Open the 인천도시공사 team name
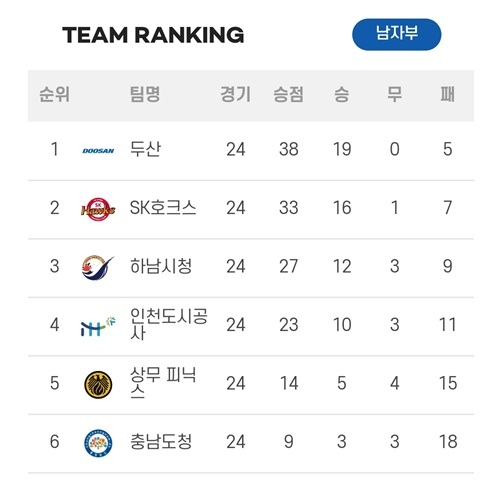The height and width of the screenshot is (481, 500). coord(169,324)
